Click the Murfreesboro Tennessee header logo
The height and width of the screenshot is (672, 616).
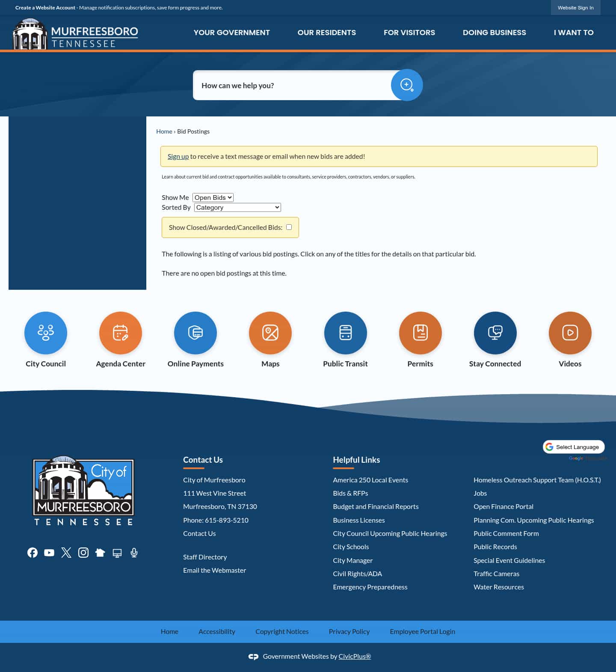[x=75, y=33]
